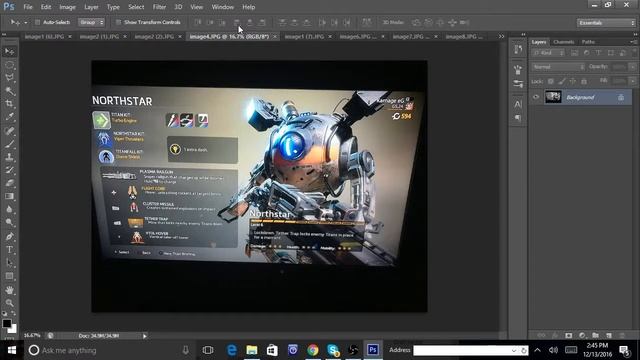Open the Normal blend mode dropdown
This screenshot has height=360, width=640.
[x=558, y=67]
